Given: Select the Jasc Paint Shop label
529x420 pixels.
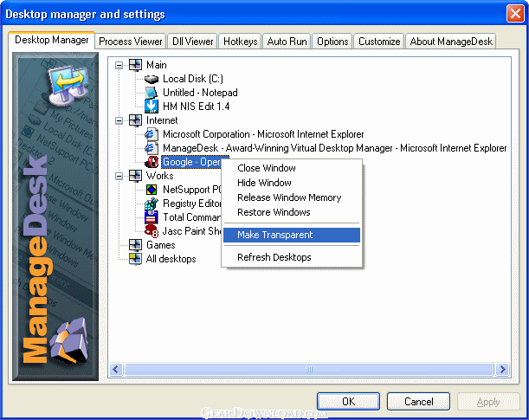Looking at the screenshot, I should [191, 231].
